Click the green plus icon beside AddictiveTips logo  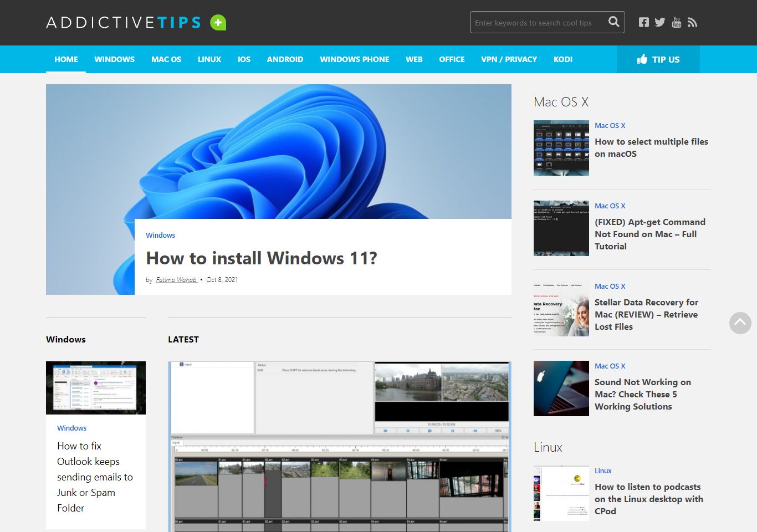[218, 23]
